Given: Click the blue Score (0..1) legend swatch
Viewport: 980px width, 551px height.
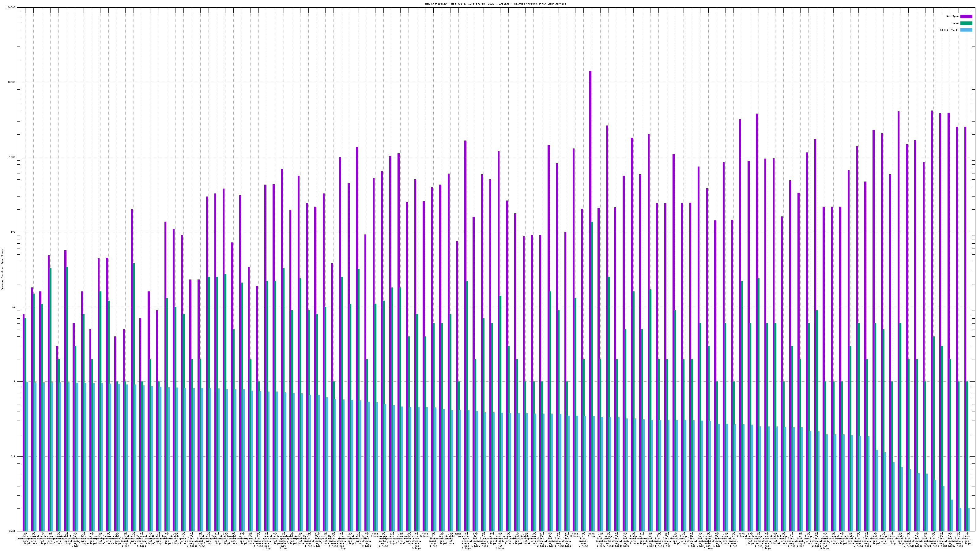Looking at the screenshot, I should click(966, 30).
